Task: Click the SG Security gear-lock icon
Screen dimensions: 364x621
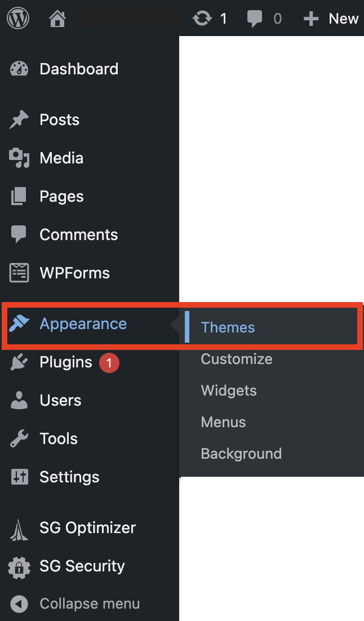Action: tap(19, 567)
